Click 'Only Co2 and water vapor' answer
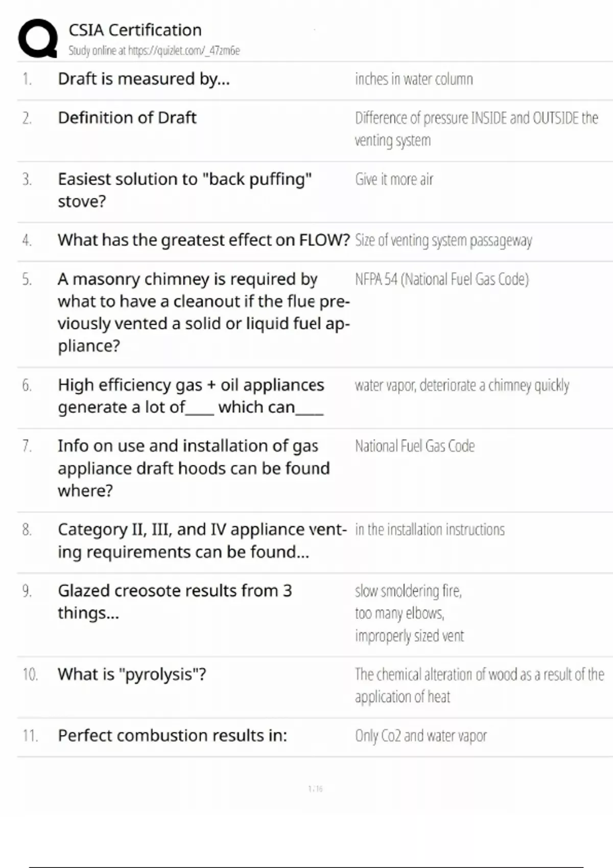Screen dimensions: 613x868 pos(421,736)
